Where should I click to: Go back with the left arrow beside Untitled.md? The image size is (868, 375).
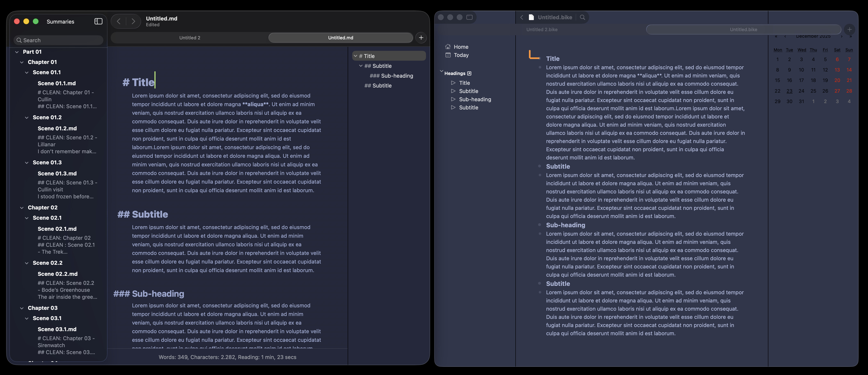point(119,22)
